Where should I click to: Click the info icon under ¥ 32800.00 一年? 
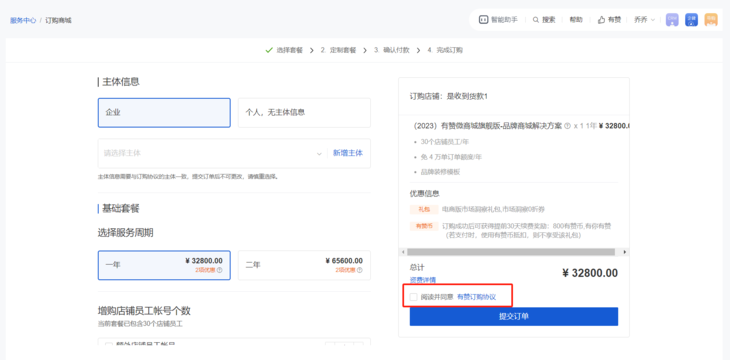pyautogui.click(x=219, y=270)
